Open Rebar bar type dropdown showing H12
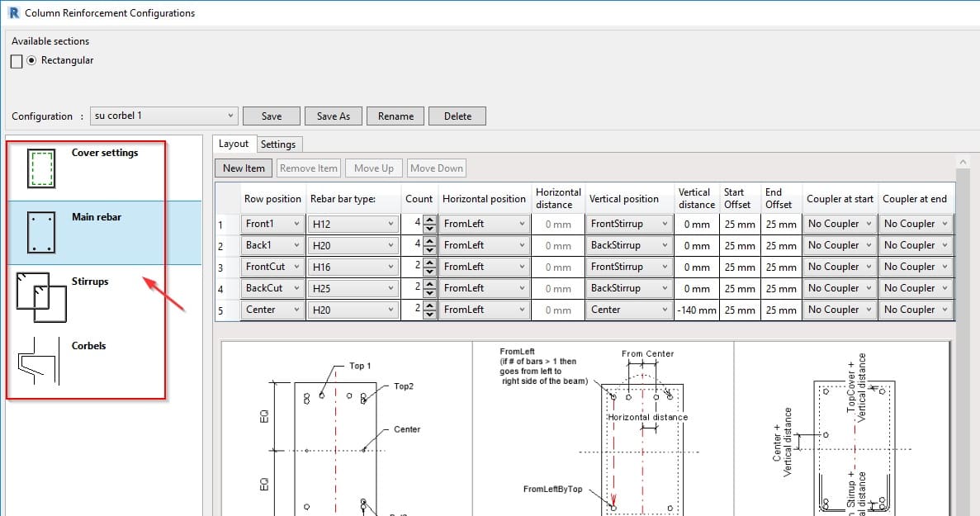 [353, 224]
